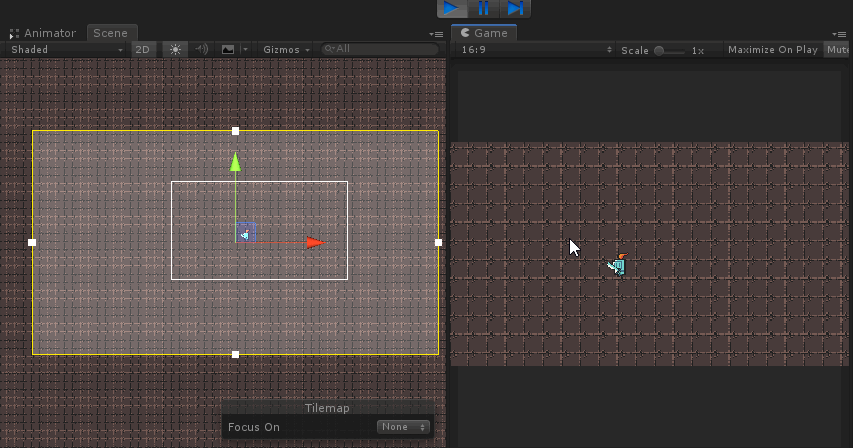Toggle Mute audio in Game view

838,50
